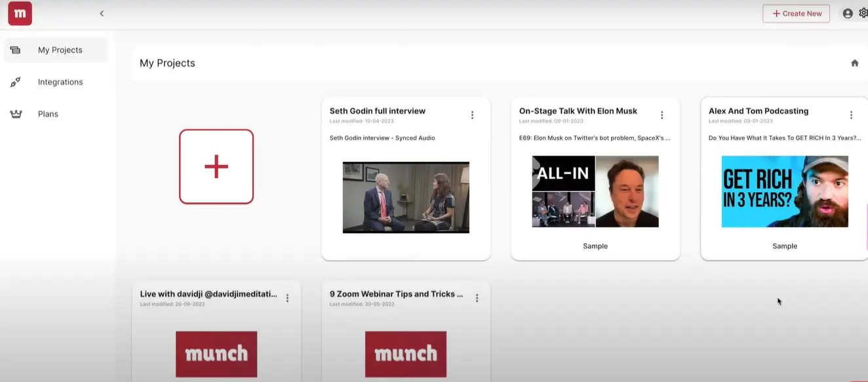Open the Seth Godin interview video thumbnail
Screen dimensions: 868x382
tap(405, 197)
